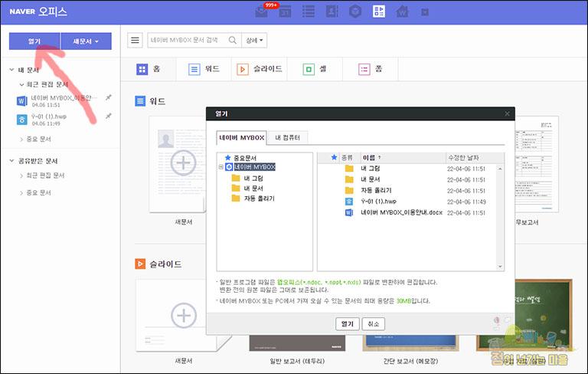This screenshot has width=588, height=374.
Task: Select the 내 컴퓨터 tab in dialog
Action: [x=288, y=138]
